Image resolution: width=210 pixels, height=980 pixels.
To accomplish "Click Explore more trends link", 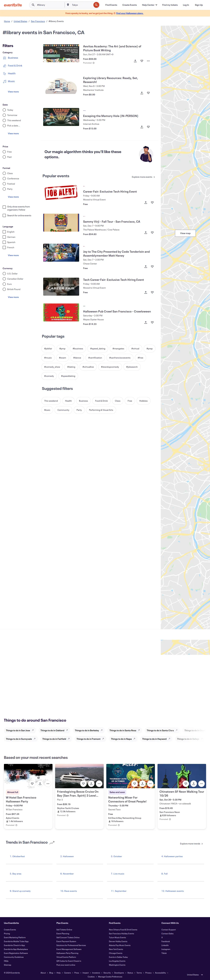I will pyautogui.click(x=191, y=843).
